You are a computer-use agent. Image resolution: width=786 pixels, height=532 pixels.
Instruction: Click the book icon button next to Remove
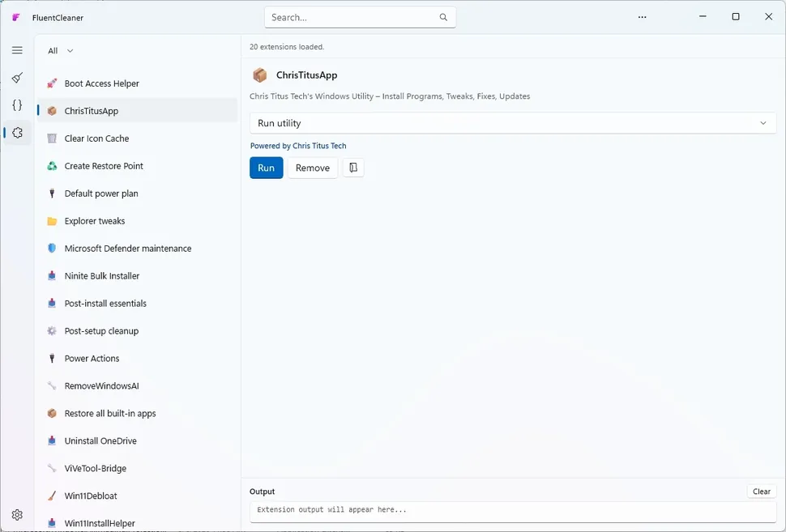coord(353,168)
